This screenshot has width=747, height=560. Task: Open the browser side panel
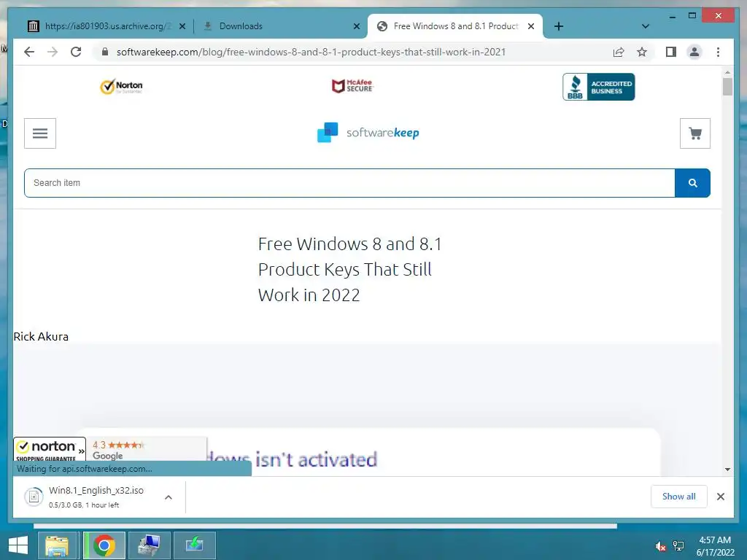(x=671, y=52)
